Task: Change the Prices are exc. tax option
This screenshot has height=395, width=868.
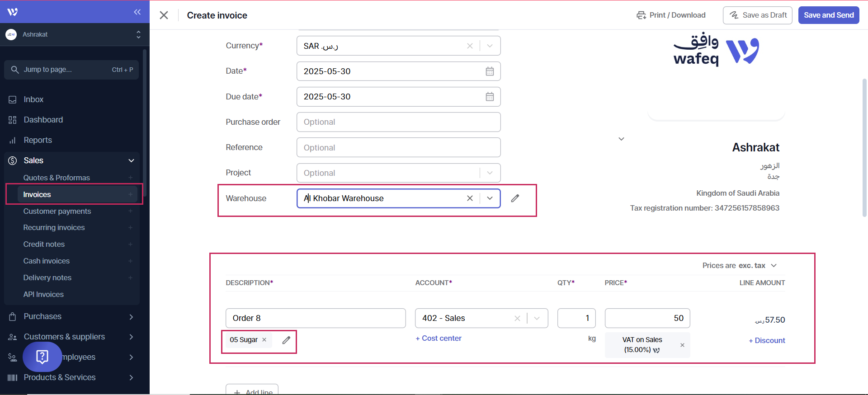Action: pos(739,266)
